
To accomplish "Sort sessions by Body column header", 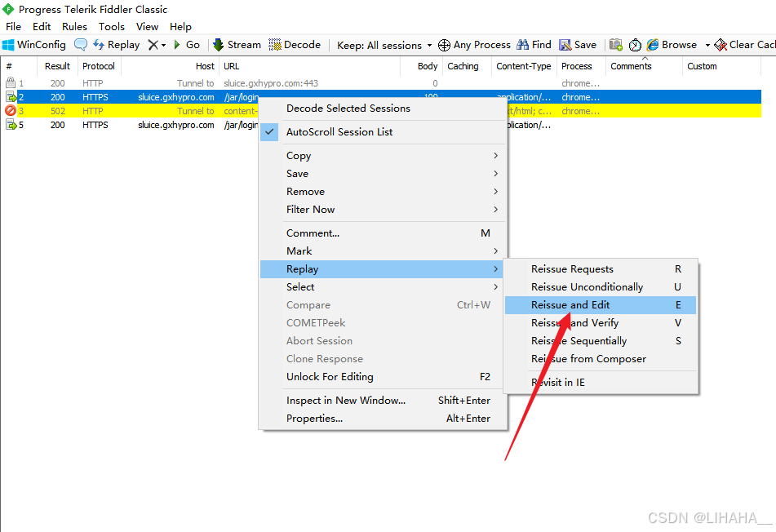I will tap(421, 66).
